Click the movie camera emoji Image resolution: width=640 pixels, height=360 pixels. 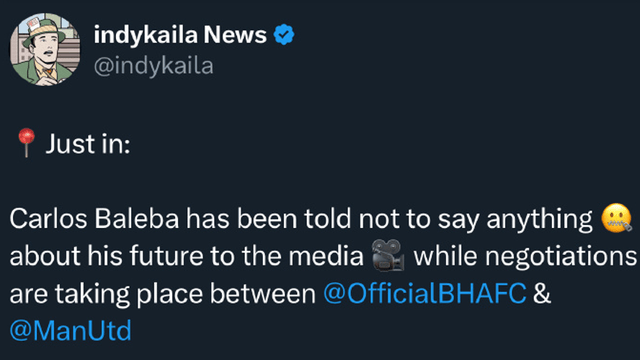(x=388, y=256)
